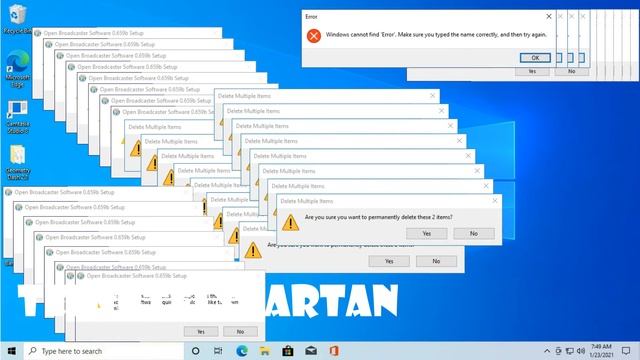The height and width of the screenshot is (360, 640).
Task: Launch Microsoft Edge from the taskbar
Action: point(242,351)
